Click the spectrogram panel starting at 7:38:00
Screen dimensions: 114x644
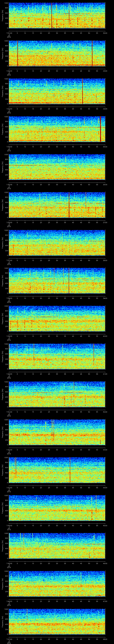click(x=57, y=281)
